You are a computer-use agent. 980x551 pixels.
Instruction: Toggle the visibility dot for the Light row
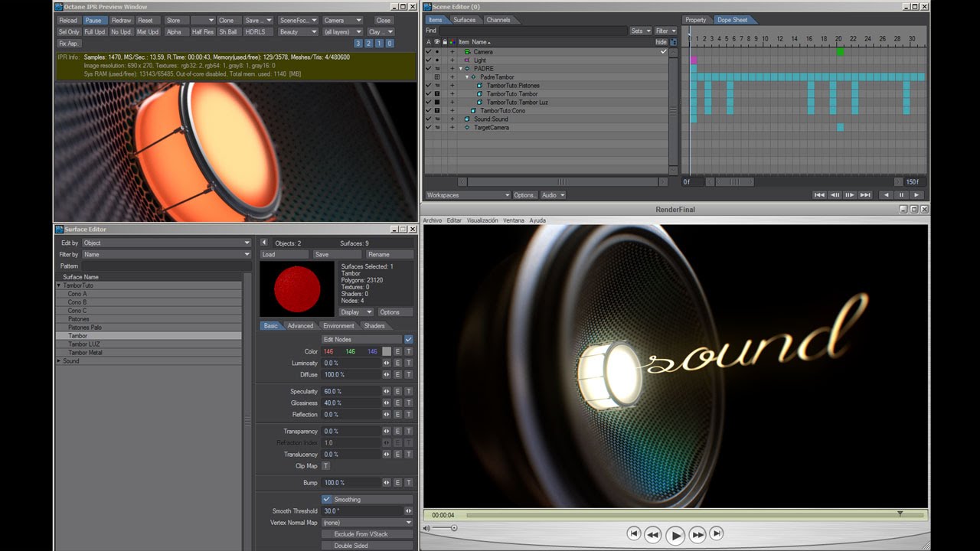(437, 60)
